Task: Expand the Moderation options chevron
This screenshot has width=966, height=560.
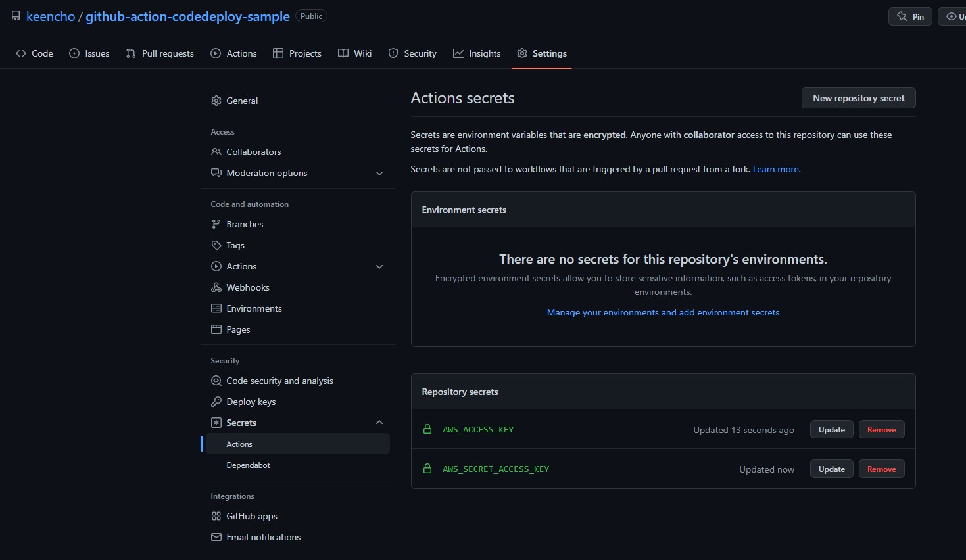Action: pos(379,174)
